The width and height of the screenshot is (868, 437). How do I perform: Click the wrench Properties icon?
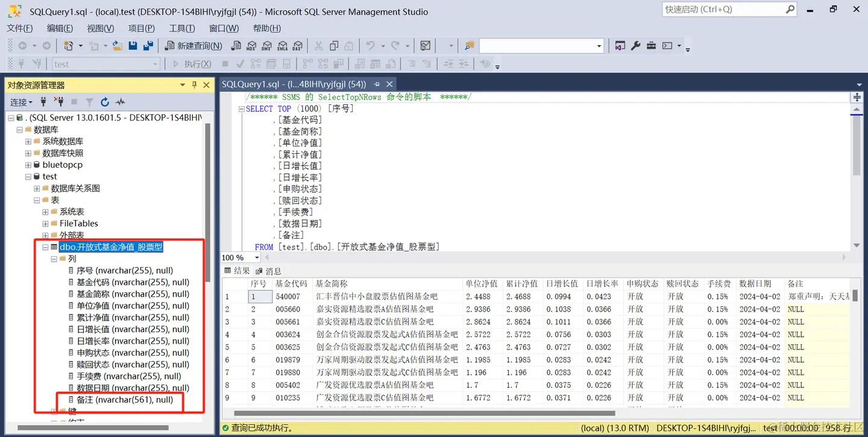pos(635,46)
